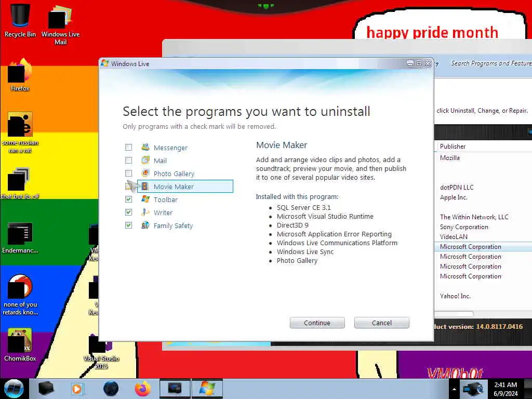Click horizontal scrollbar in Programs and Features
This screenshot has width=532, height=399.
point(454,314)
